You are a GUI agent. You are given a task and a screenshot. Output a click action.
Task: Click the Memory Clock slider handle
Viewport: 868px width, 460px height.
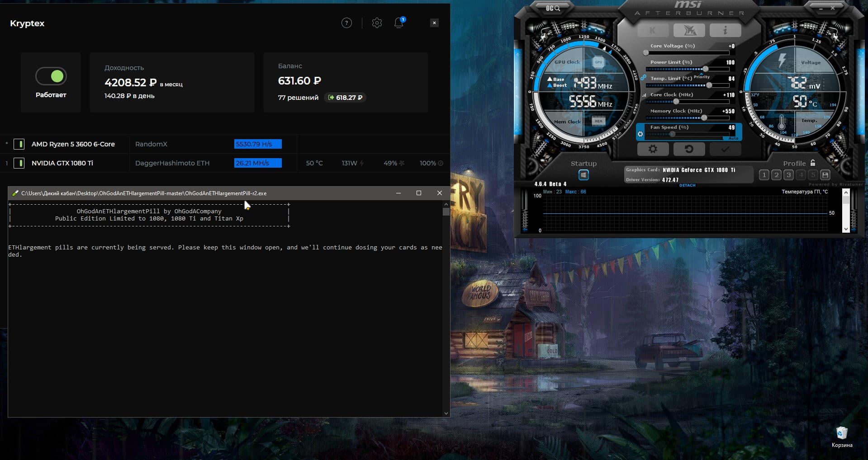click(704, 118)
